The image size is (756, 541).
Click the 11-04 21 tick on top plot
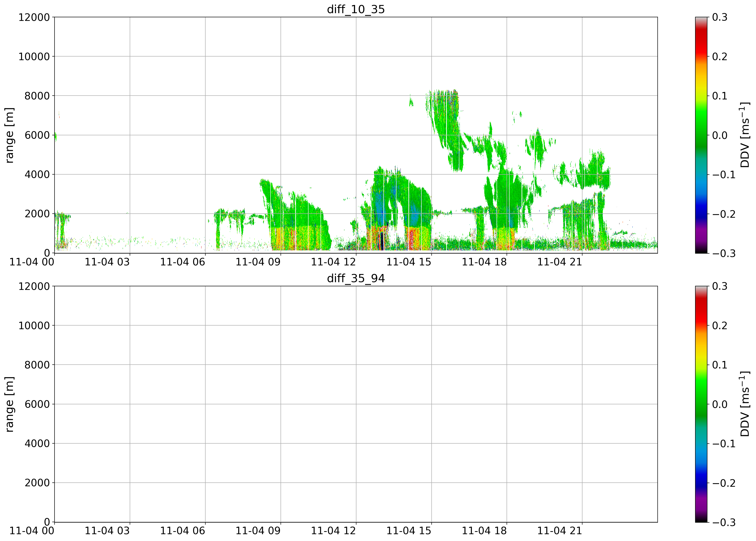(x=560, y=262)
